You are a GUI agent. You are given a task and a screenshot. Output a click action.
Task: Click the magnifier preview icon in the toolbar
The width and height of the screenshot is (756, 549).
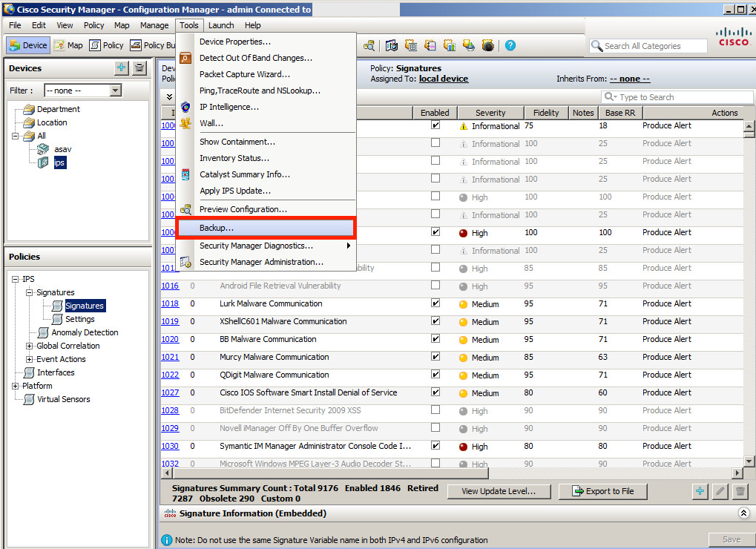click(369, 45)
